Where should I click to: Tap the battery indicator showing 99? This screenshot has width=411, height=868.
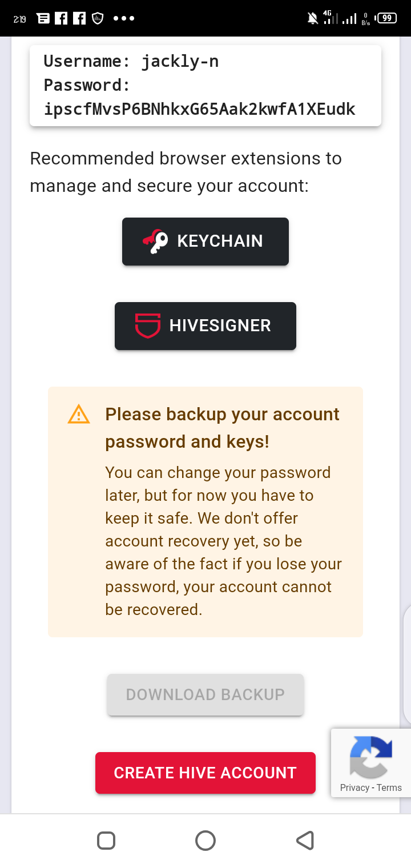(386, 18)
